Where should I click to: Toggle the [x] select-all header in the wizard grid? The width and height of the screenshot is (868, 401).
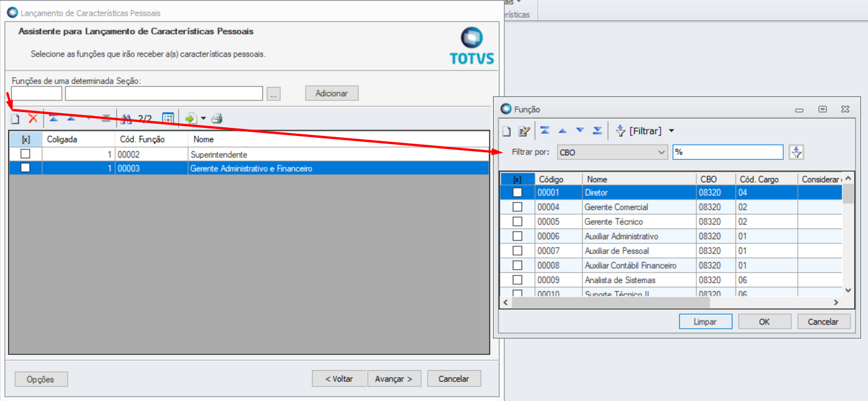pyautogui.click(x=25, y=140)
